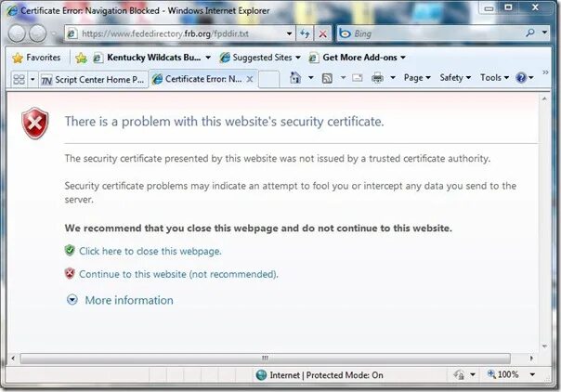Open the Tools menu
The height and width of the screenshot is (392, 561).
[x=494, y=78]
